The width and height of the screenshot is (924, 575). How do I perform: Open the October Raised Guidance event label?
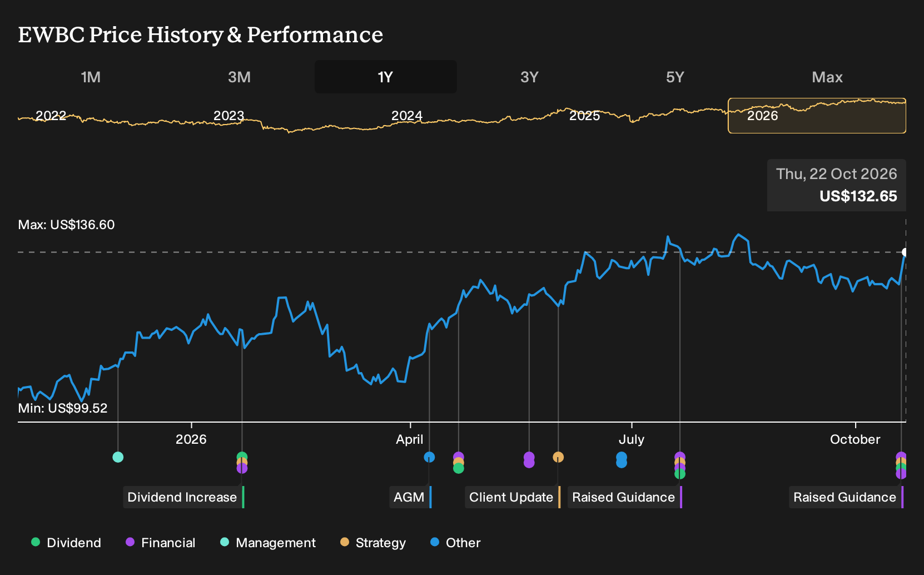[x=846, y=497]
